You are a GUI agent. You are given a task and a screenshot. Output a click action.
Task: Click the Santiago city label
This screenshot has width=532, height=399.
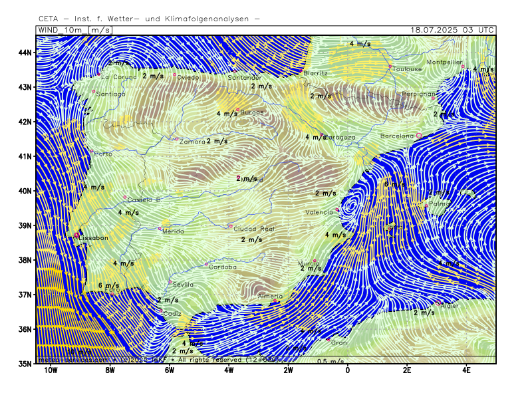coord(110,94)
